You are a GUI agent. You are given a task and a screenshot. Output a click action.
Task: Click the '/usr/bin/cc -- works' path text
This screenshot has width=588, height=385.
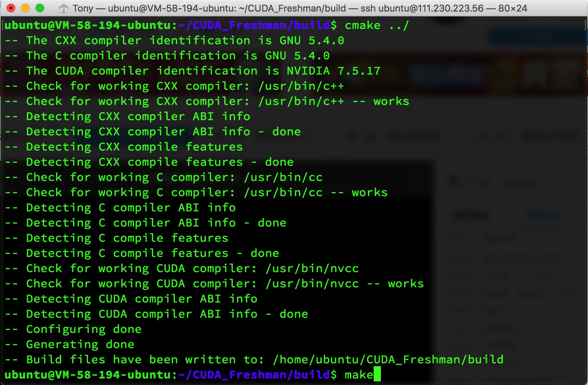click(315, 192)
